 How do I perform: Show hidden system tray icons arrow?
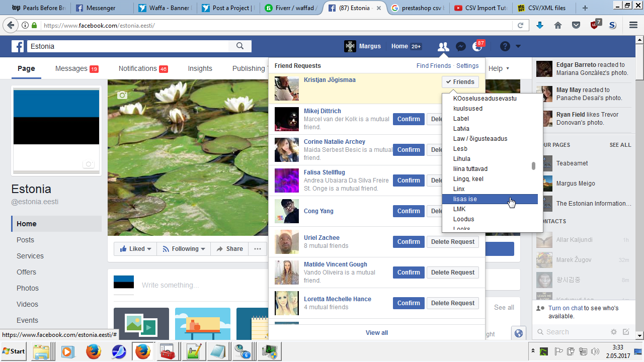[533, 351]
